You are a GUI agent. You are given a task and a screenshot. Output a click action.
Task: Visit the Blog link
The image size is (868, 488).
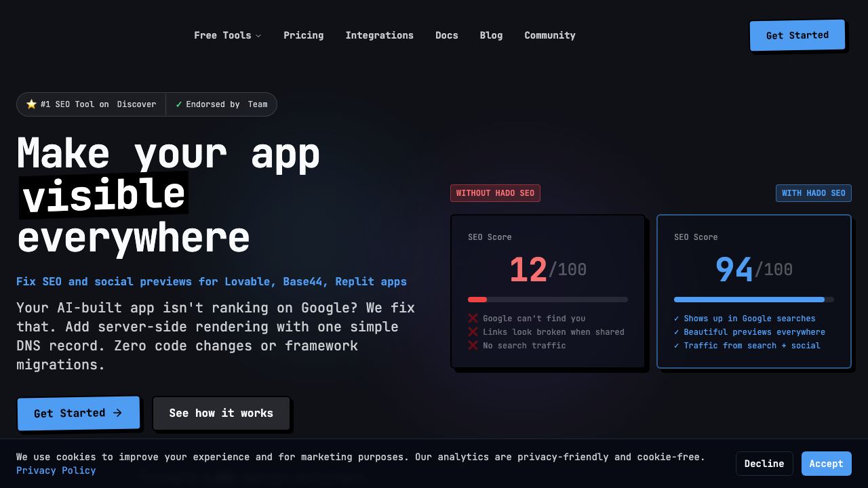pos(491,35)
